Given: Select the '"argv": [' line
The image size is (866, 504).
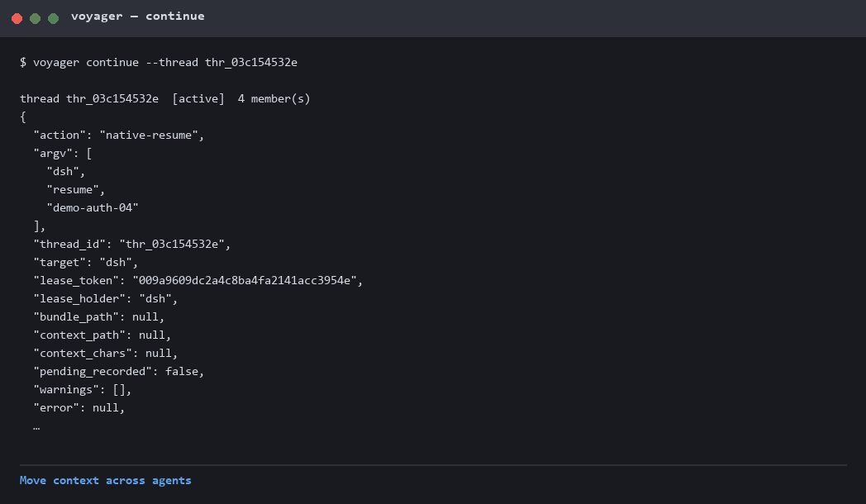Looking at the screenshot, I should (63, 154).
